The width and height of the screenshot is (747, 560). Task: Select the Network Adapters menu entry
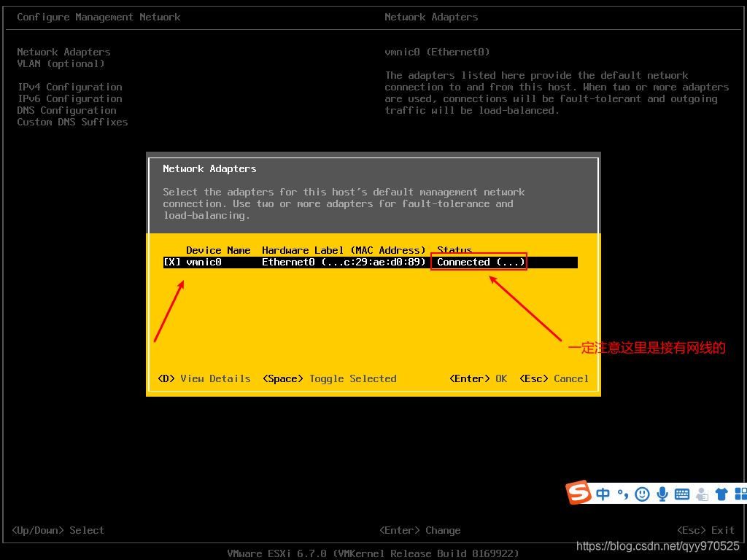(x=63, y=52)
